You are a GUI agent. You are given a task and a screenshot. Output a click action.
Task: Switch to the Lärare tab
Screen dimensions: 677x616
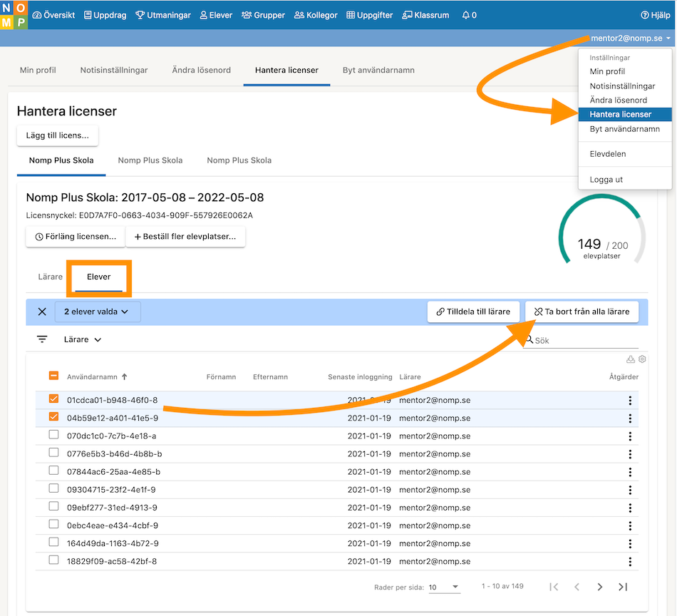coord(50,277)
